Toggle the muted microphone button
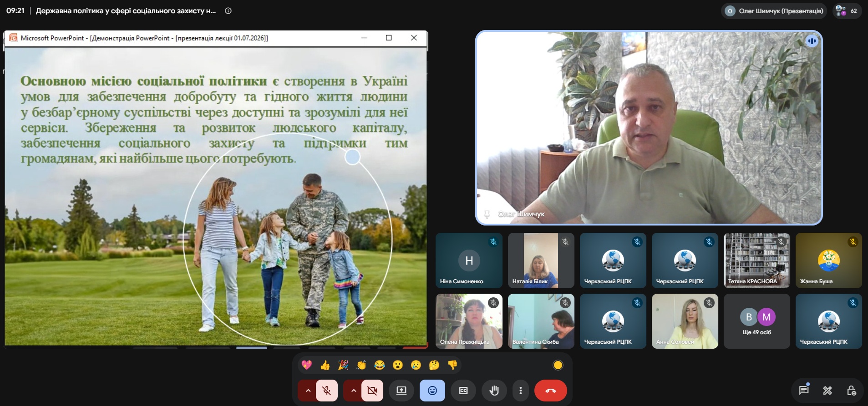 tap(327, 391)
